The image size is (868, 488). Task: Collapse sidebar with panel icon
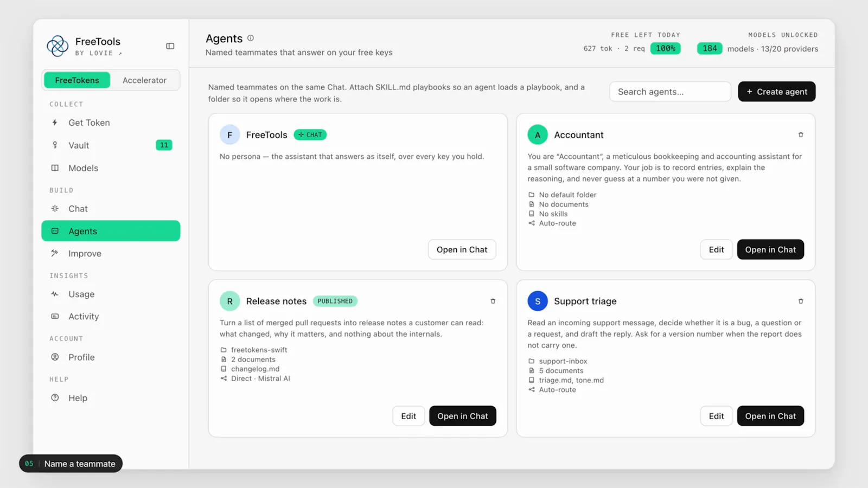[x=170, y=46]
